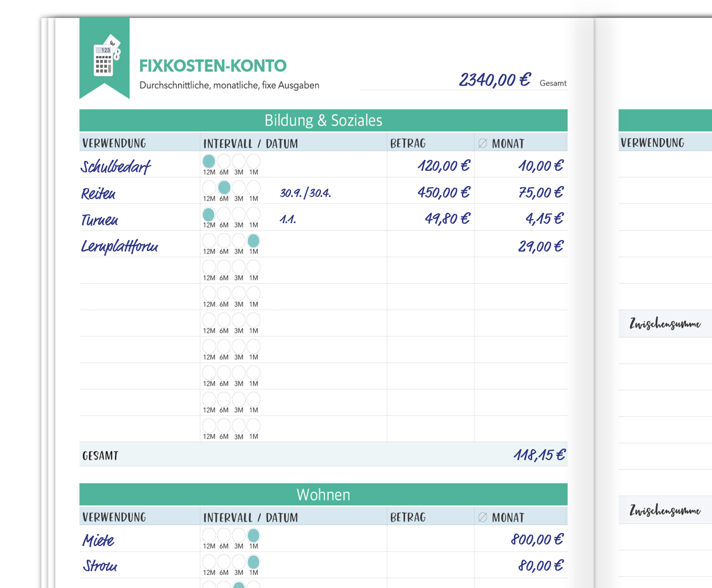712x588 pixels.
Task: Select the filled 12M circle for Turnen
Action: [x=209, y=214]
